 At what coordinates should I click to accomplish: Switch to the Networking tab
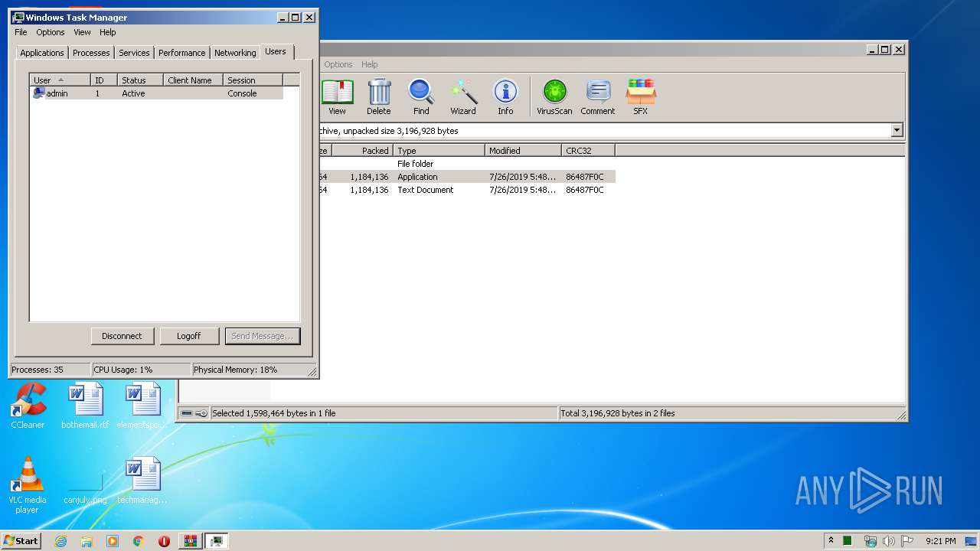pos(235,53)
